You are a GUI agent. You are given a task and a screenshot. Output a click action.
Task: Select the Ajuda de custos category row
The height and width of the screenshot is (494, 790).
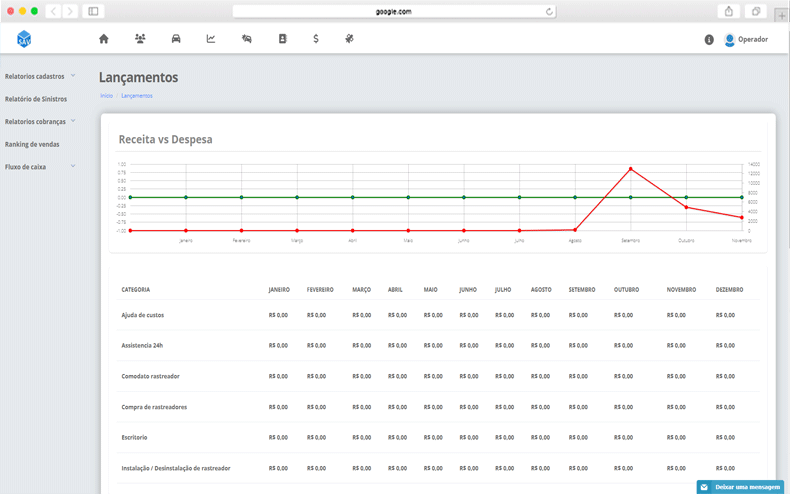[438, 315]
